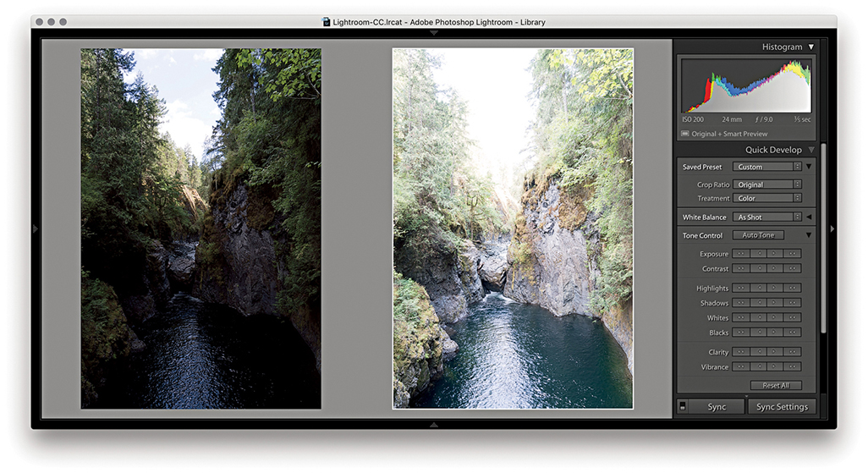The width and height of the screenshot is (868, 473).
Task: Decrease Vibrance by a small step
Action: pos(758,367)
